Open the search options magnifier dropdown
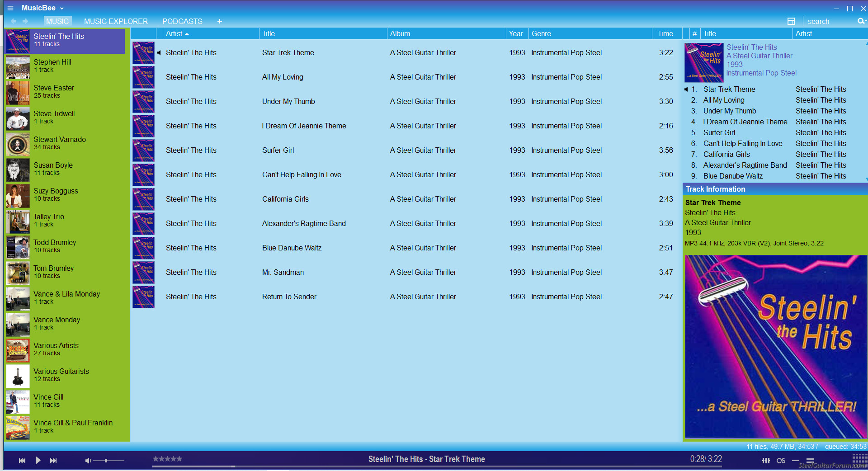The height and width of the screenshot is (471, 868). pyautogui.click(x=862, y=21)
